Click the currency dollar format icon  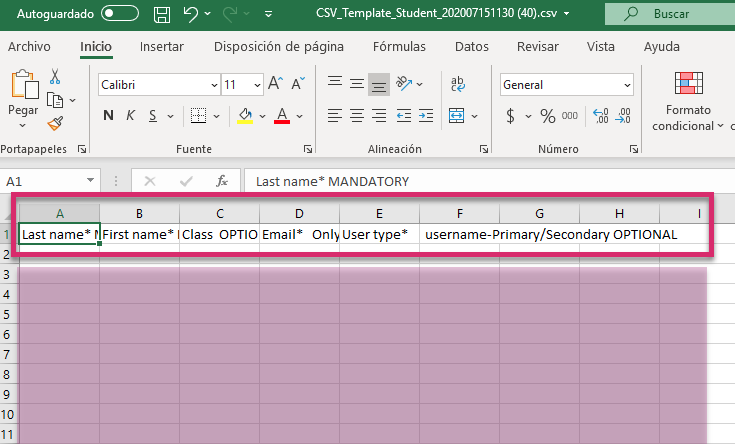[510, 115]
